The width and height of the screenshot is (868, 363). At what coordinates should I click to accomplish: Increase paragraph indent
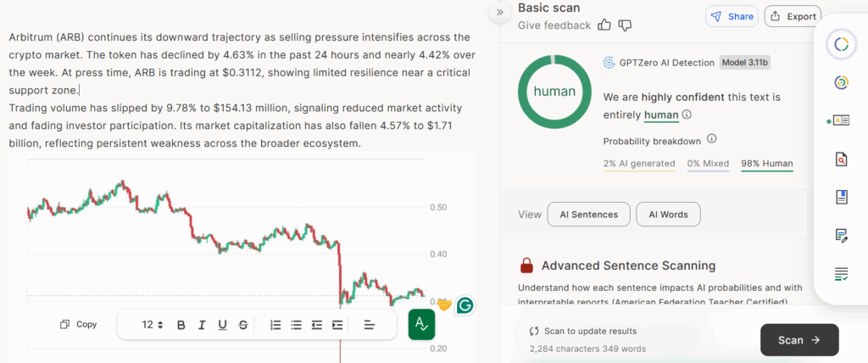[337, 325]
